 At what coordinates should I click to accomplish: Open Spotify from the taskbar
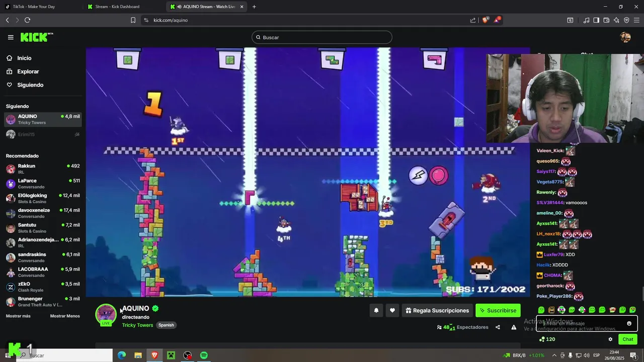[x=204, y=355]
